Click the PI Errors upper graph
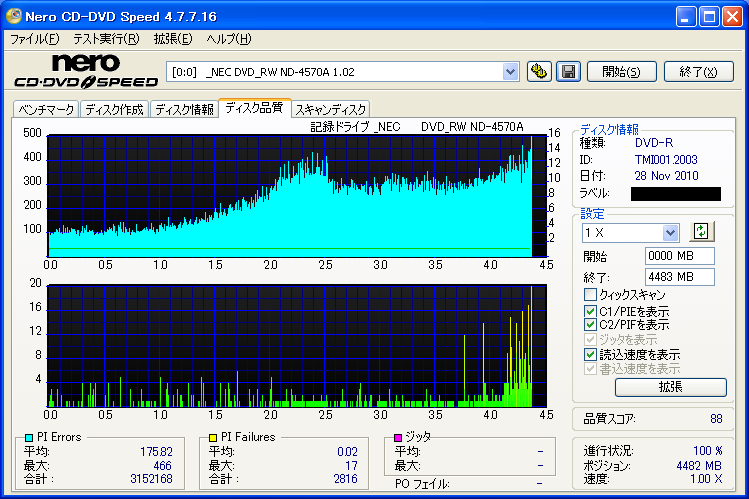The image size is (749, 499). coord(297,196)
